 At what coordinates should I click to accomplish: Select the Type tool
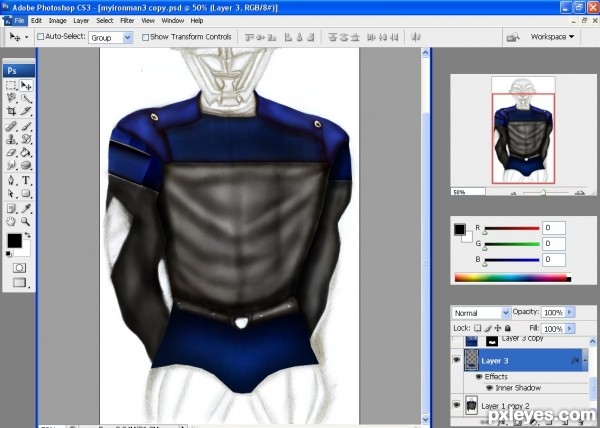[x=26, y=180]
